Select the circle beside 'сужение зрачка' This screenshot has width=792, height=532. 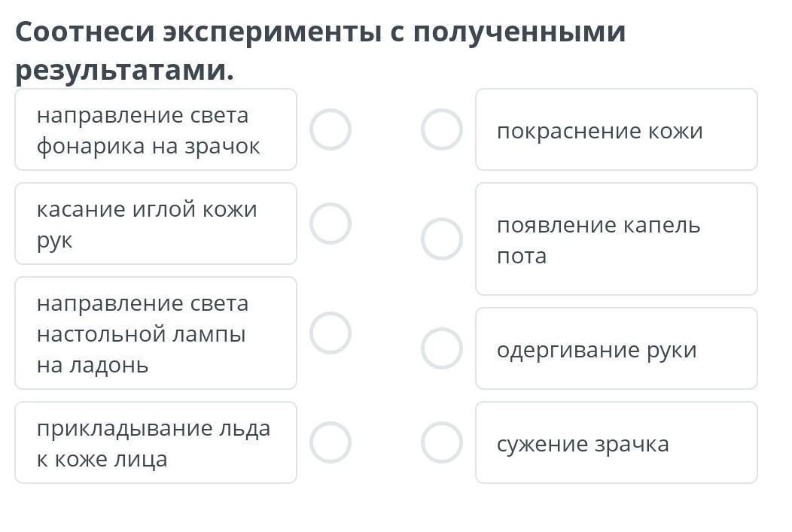[x=441, y=442]
